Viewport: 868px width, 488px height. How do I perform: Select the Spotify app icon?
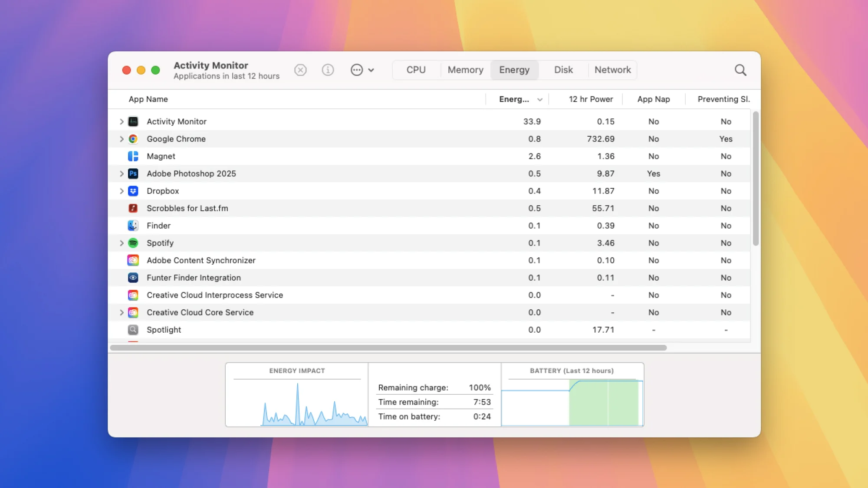coord(133,243)
